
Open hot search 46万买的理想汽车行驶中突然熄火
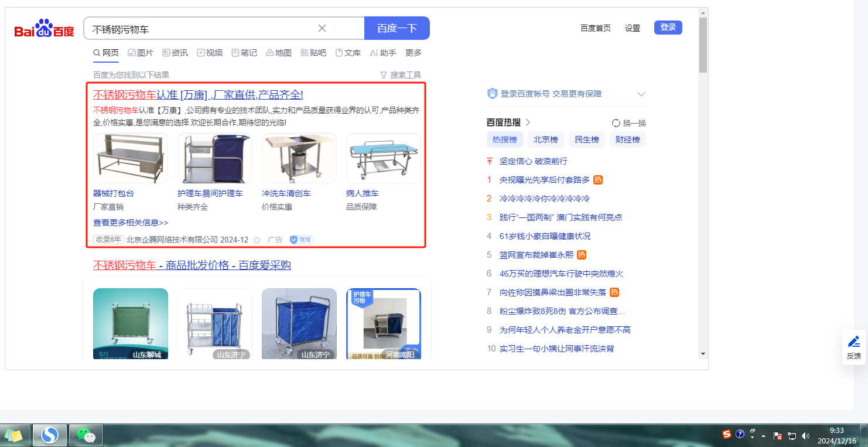[562, 274]
